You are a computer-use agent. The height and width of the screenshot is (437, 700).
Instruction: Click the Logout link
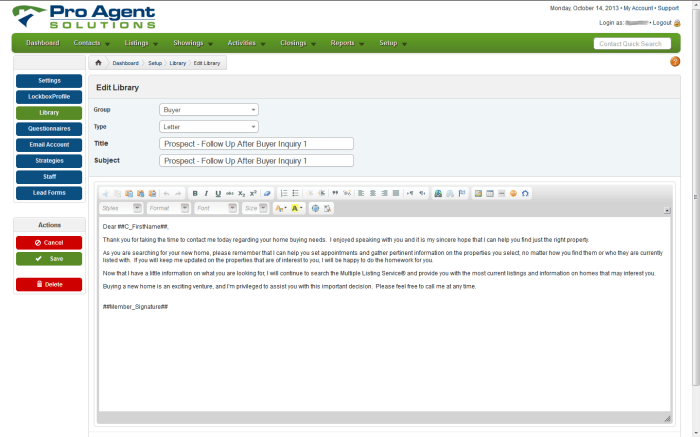click(x=662, y=23)
